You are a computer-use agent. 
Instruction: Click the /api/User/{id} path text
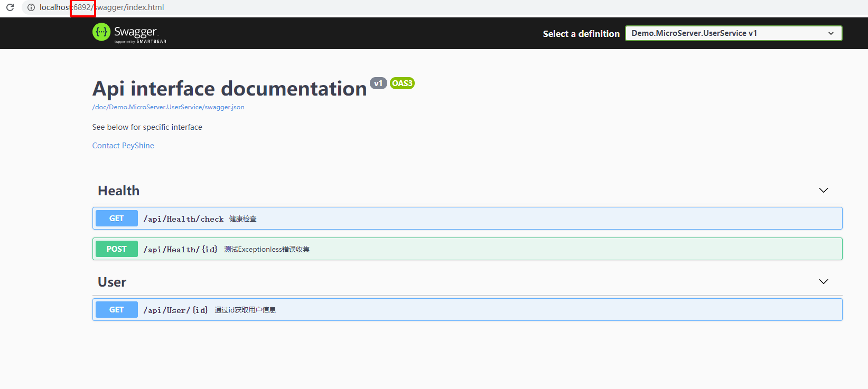176,310
